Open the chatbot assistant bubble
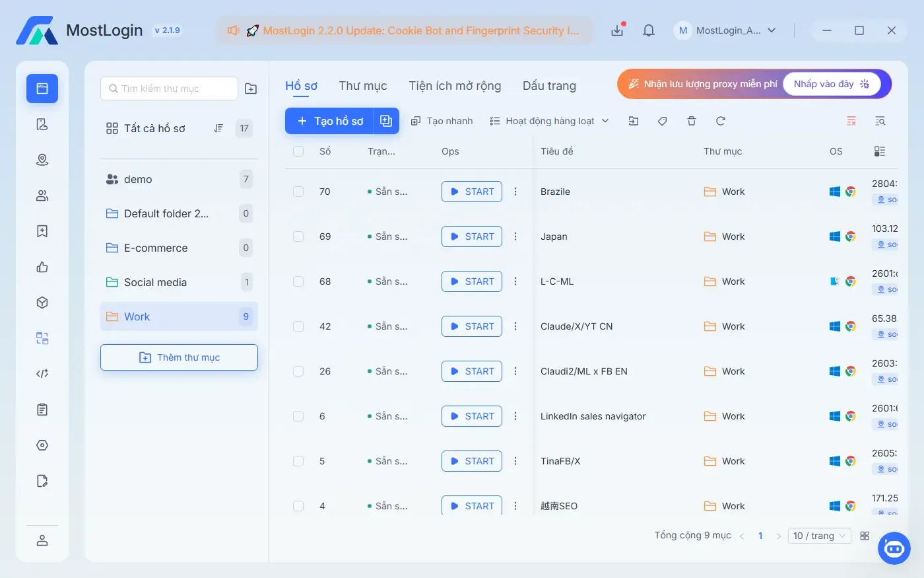The image size is (924, 578). pos(894,548)
